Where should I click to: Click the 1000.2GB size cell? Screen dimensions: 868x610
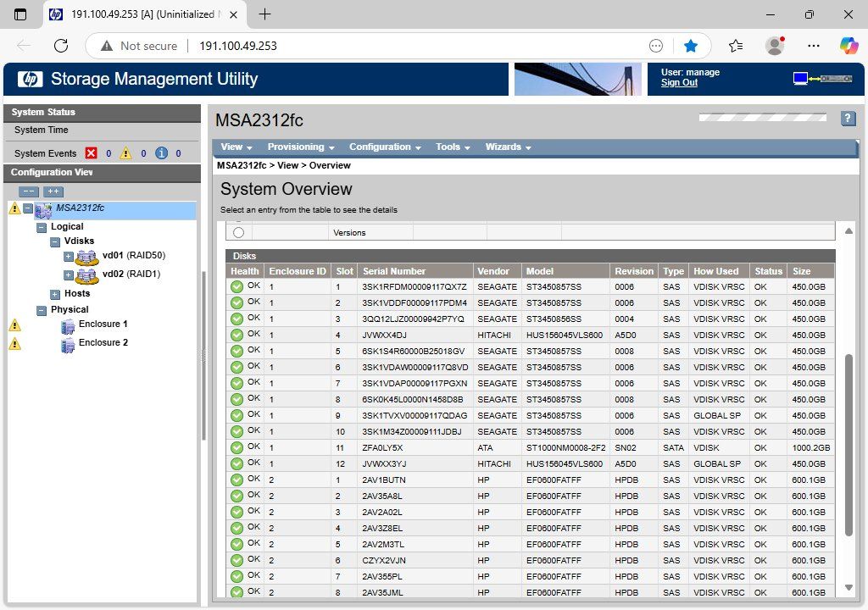[810, 448]
